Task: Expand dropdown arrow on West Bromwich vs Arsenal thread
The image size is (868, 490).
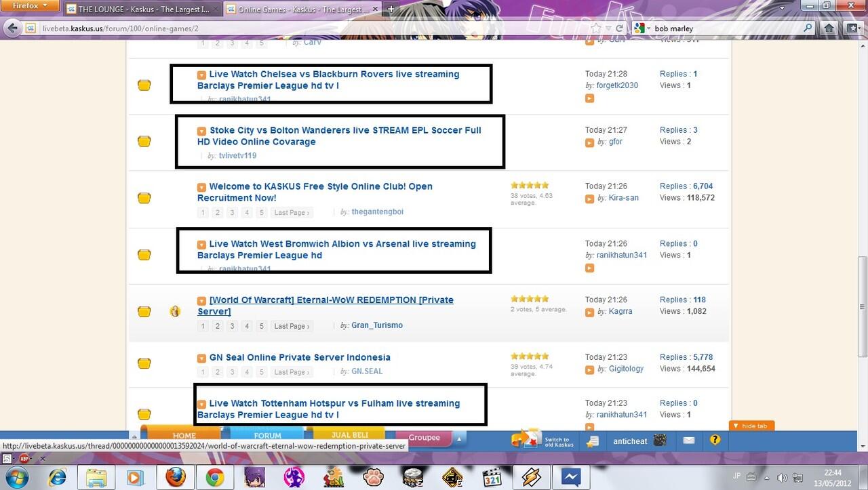Action: point(201,245)
